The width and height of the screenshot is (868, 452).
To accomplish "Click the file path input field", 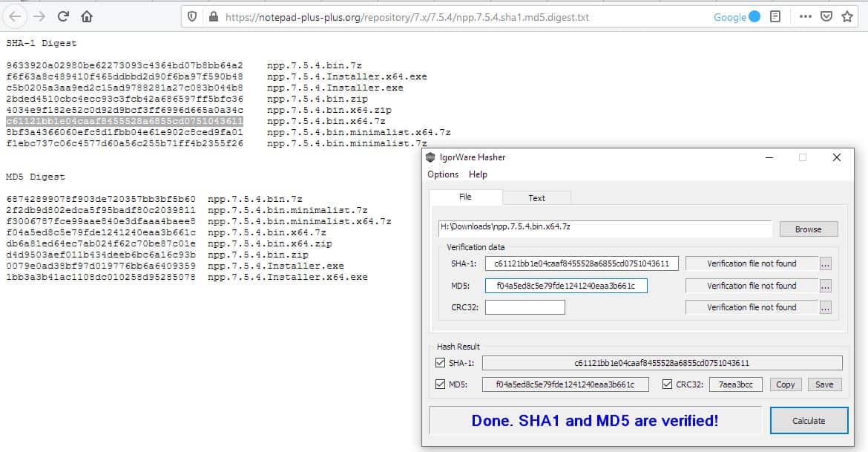I will 605,228.
